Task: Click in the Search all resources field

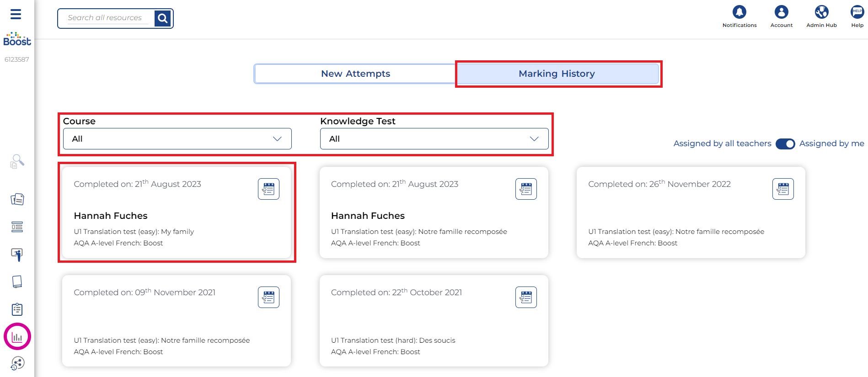Action: point(105,18)
